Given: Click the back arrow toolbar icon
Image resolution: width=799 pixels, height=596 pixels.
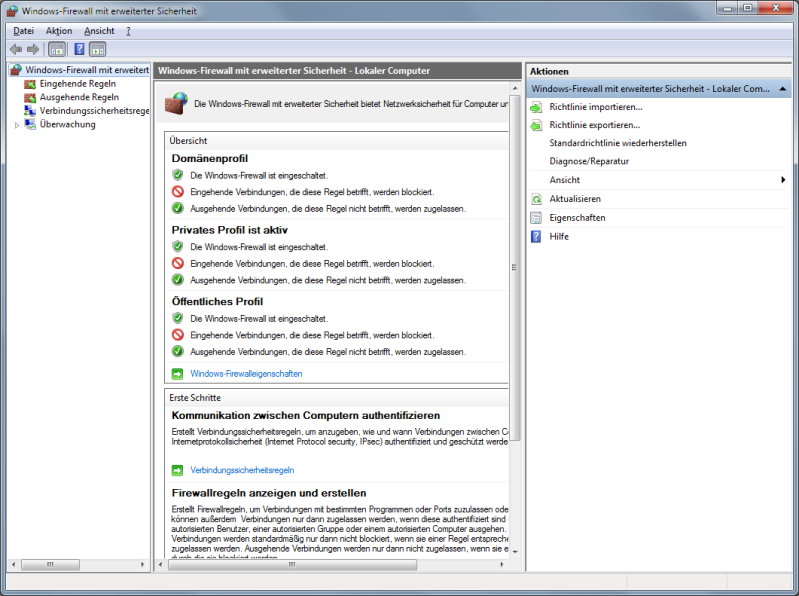Looking at the screenshot, I should tap(15, 49).
